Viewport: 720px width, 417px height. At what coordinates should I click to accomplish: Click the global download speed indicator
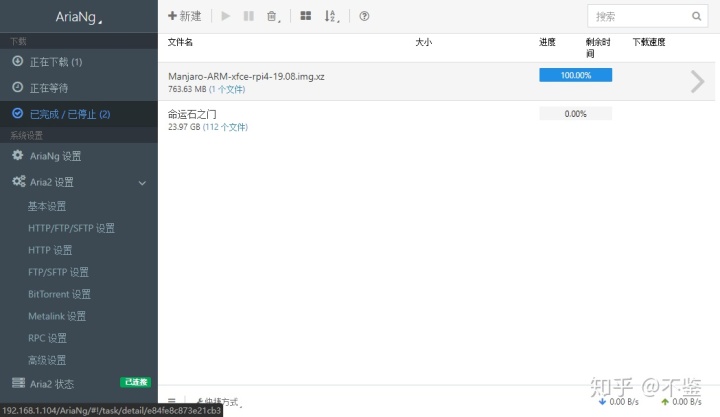619,402
